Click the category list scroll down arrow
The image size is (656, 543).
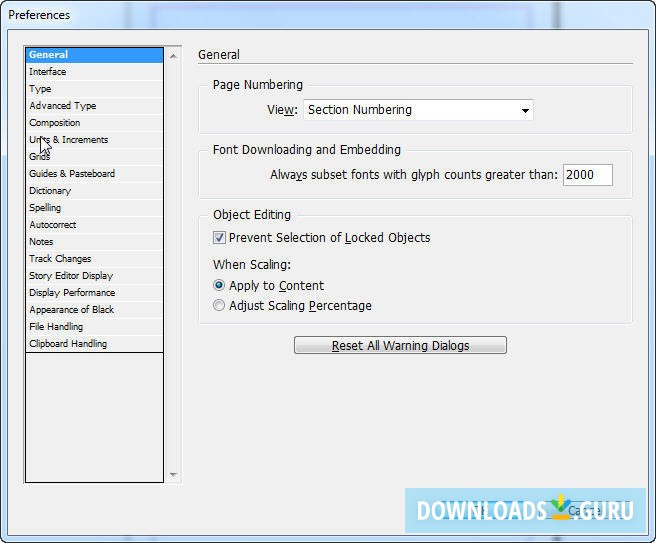click(x=173, y=474)
